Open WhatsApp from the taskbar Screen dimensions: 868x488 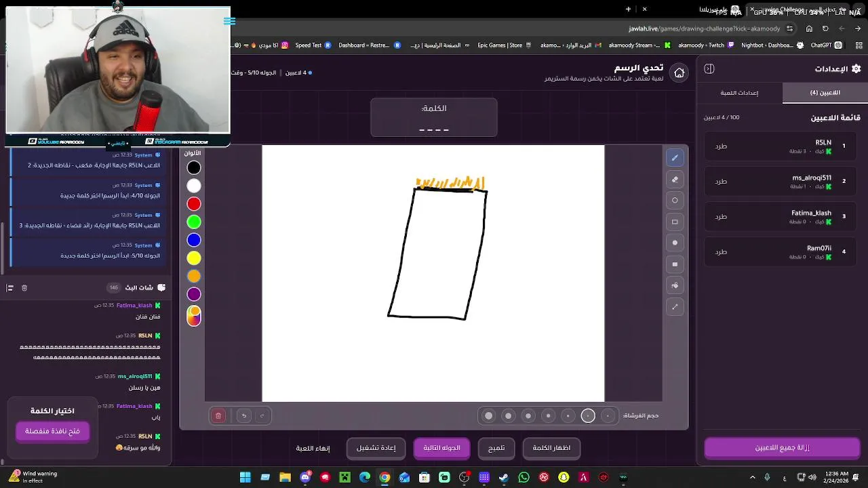524,477
